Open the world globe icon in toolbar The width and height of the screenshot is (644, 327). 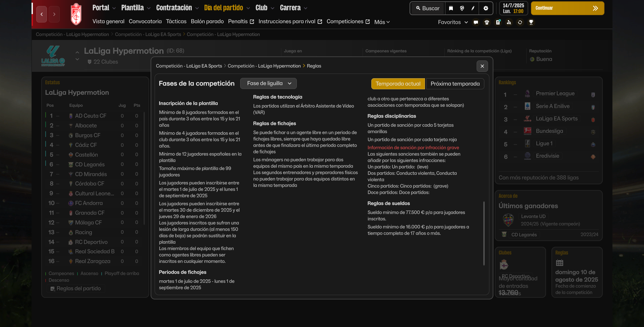[462, 8]
